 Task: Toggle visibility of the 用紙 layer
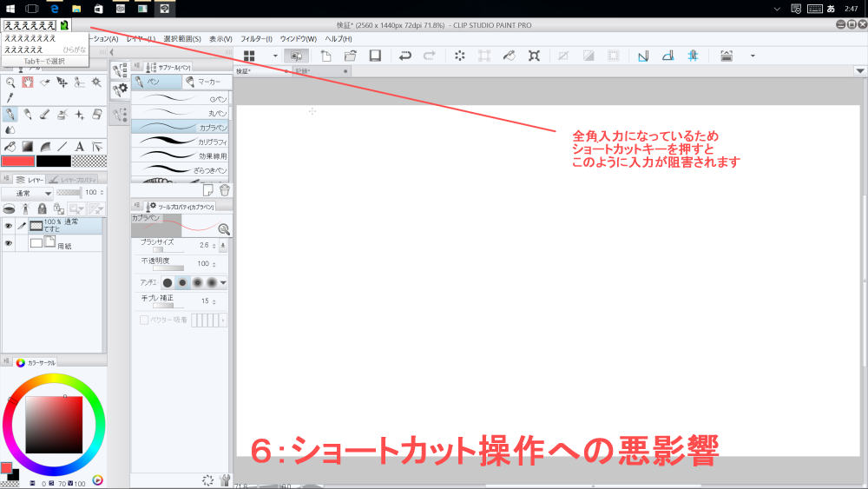(9, 244)
